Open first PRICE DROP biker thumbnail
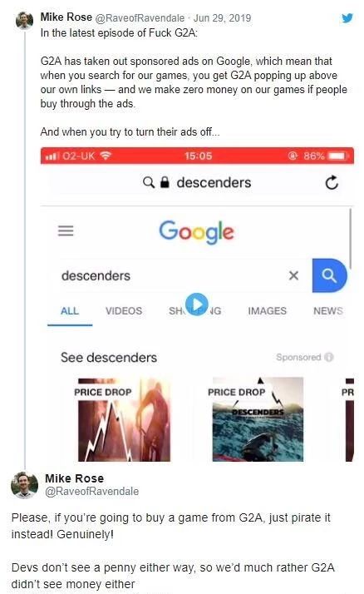 tap(124, 419)
